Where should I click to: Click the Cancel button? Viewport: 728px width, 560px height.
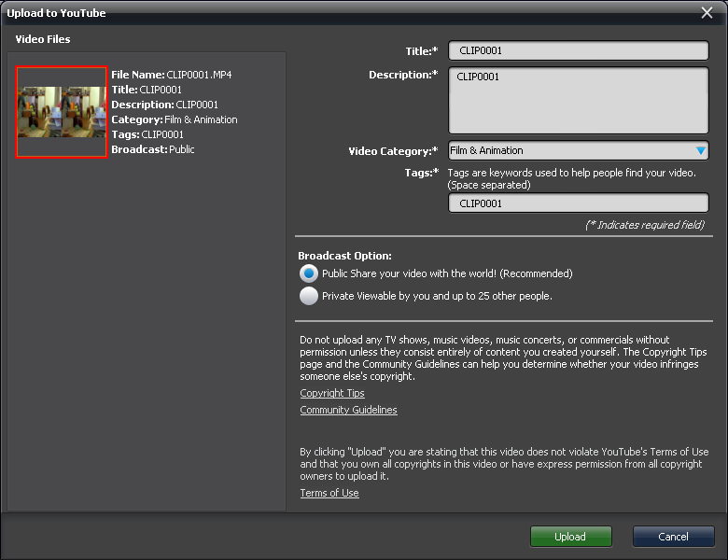[x=673, y=537]
